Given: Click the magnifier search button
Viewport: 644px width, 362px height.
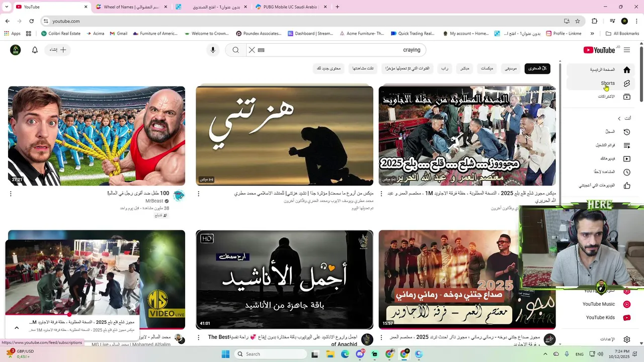Looking at the screenshot, I should tap(235, 50).
